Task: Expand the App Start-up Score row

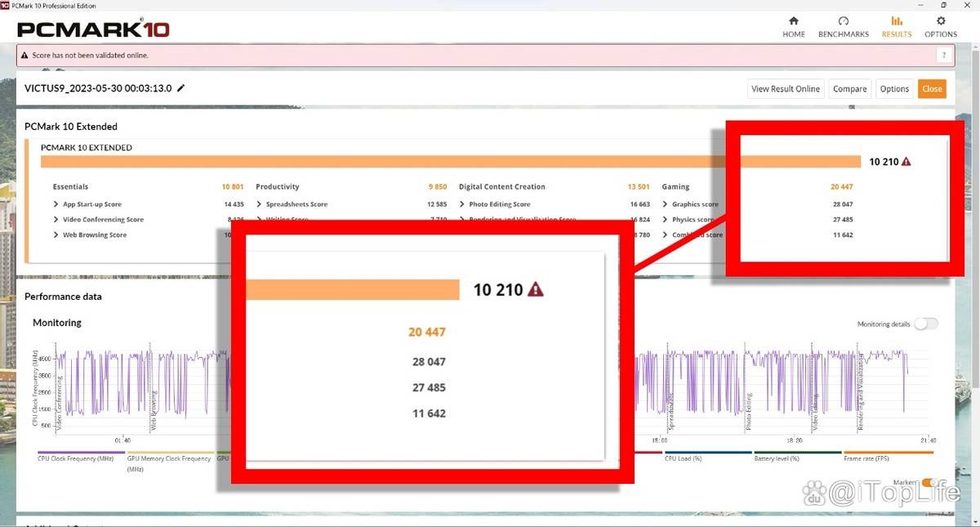Action: point(56,204)
